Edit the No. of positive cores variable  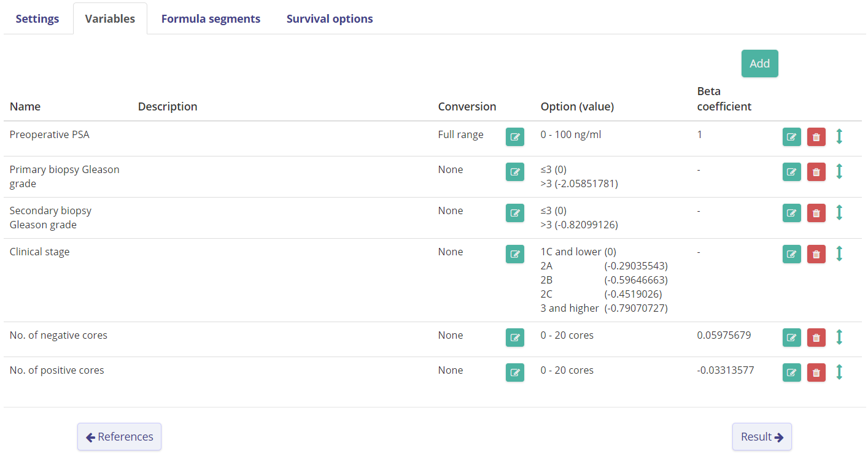(x=791, y=372)
